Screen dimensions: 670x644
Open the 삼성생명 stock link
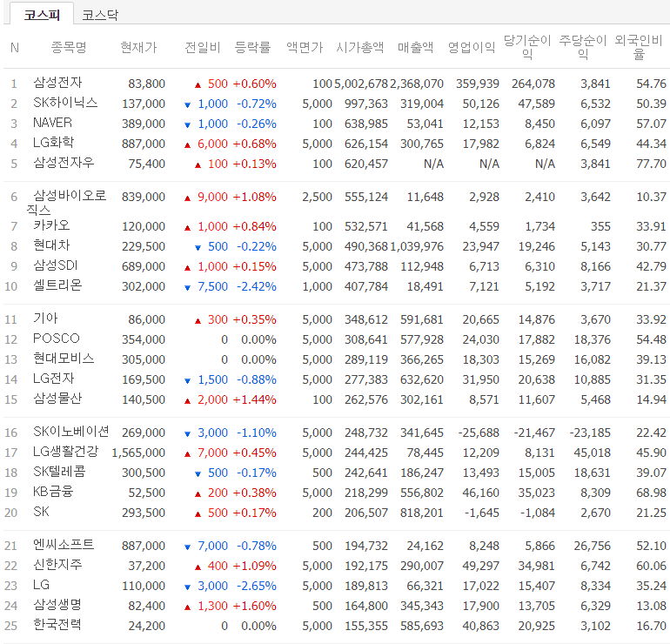57,605
